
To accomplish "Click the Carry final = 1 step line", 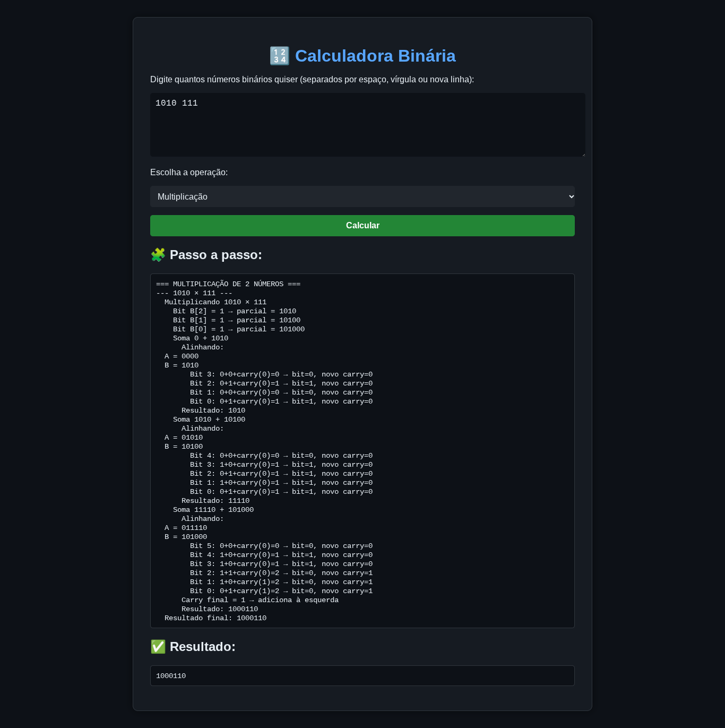I will click(x=260, y=599).
